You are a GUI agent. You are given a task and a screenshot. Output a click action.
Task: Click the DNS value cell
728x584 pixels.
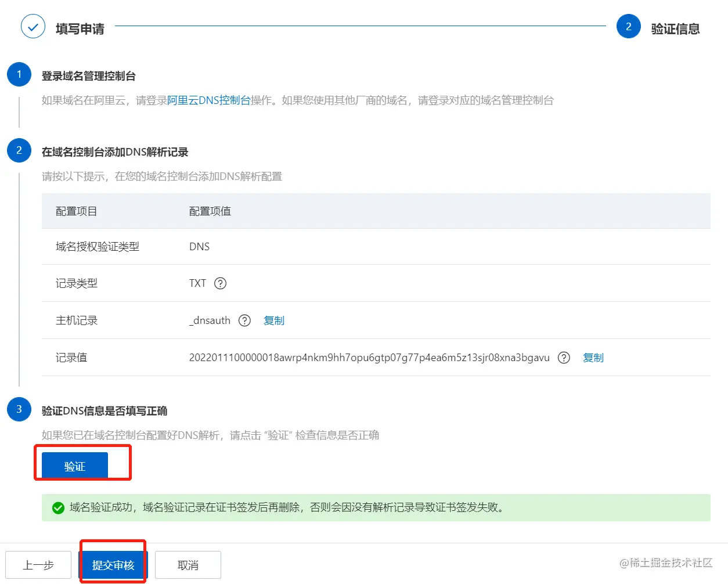pyautogui.click(x=200, y=247)
